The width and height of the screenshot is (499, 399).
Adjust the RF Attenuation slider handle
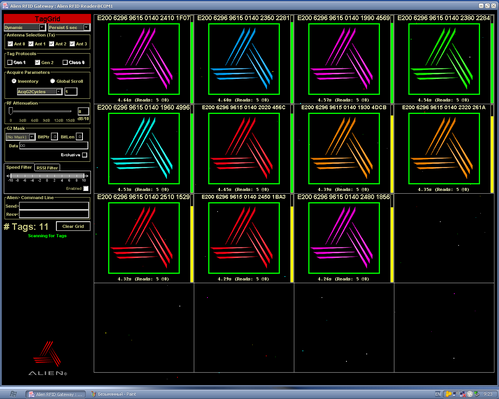coord(11,111)
